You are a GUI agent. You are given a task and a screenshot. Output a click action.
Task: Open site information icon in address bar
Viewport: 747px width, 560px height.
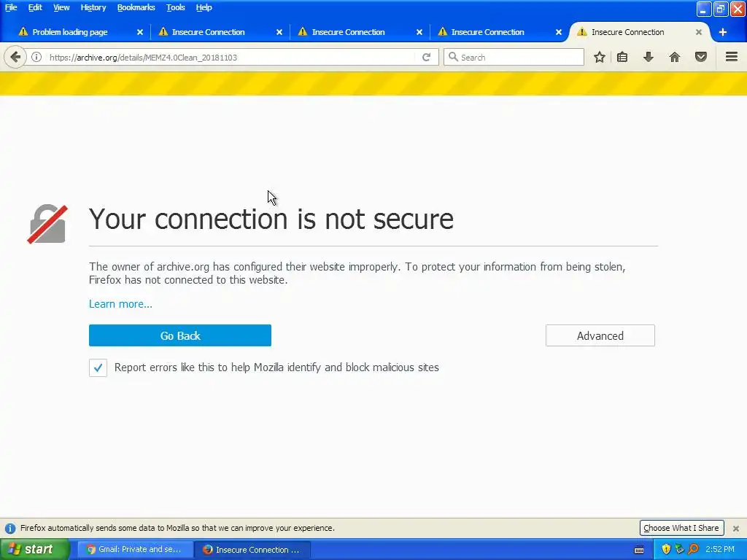coord(36,57)
